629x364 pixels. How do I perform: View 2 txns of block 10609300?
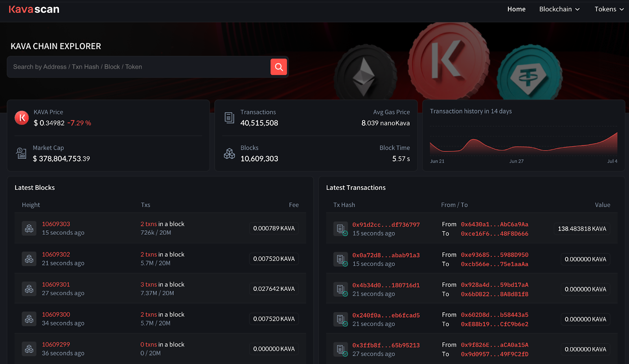[x=149, y=314]
